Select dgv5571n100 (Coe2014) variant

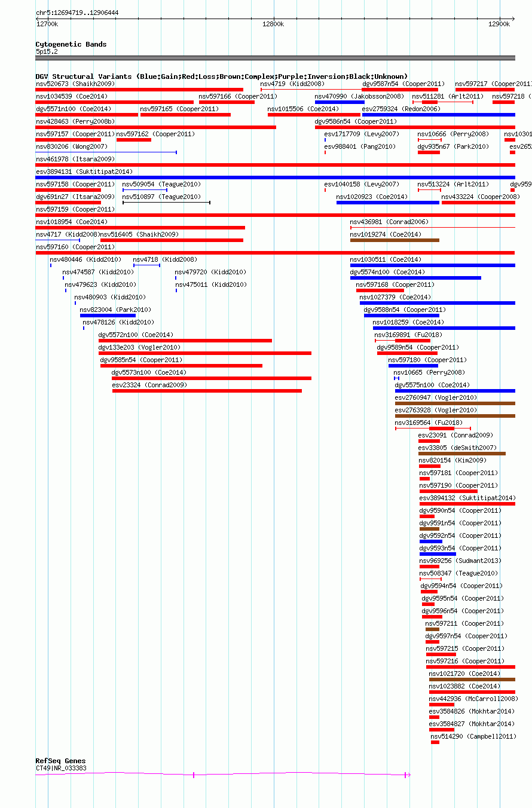coord(87,115)
